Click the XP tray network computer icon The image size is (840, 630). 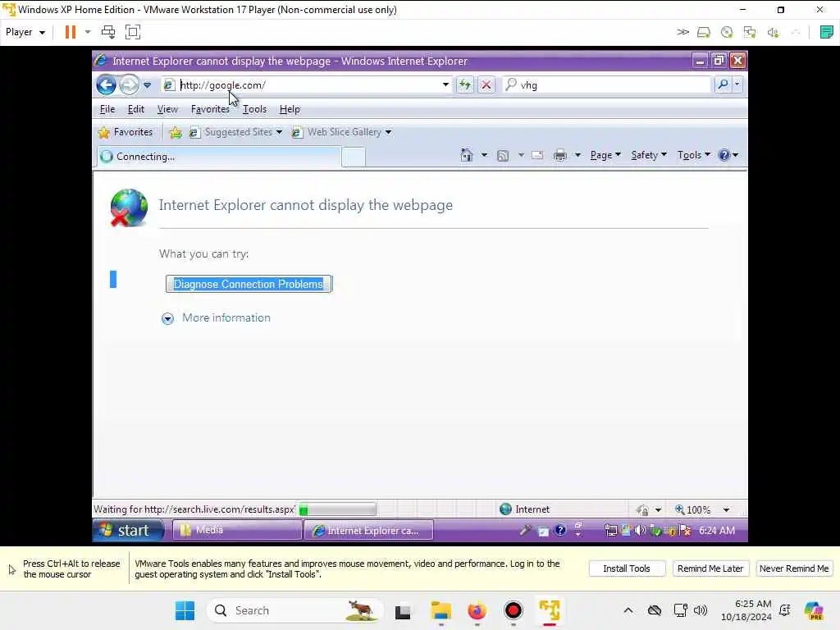point(610,531)
